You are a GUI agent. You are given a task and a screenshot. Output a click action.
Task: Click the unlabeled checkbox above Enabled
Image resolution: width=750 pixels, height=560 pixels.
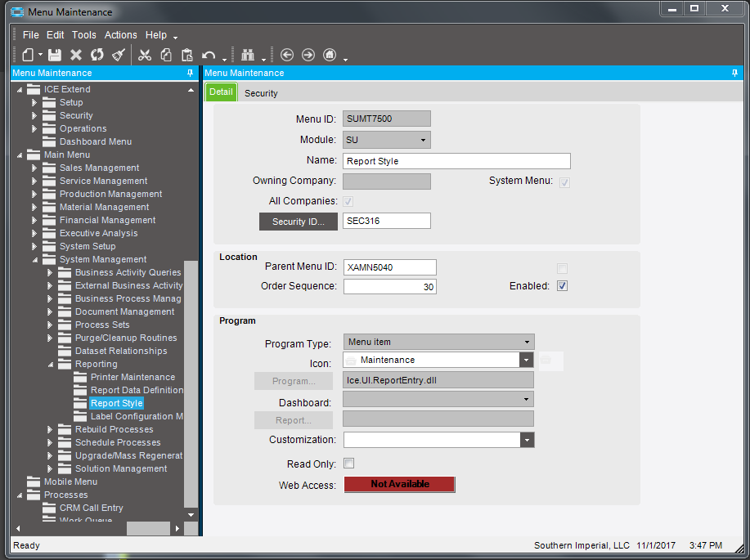(x=562, y=268)
